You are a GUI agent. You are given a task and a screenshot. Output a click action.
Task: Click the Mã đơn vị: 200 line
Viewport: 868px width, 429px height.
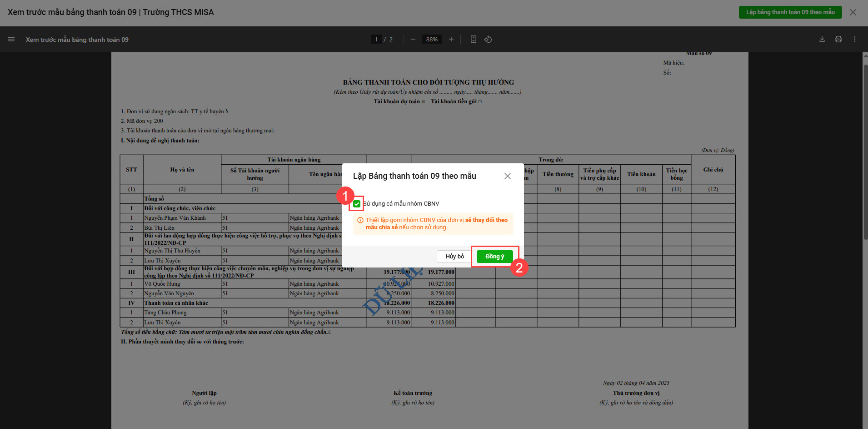(142, 121)
